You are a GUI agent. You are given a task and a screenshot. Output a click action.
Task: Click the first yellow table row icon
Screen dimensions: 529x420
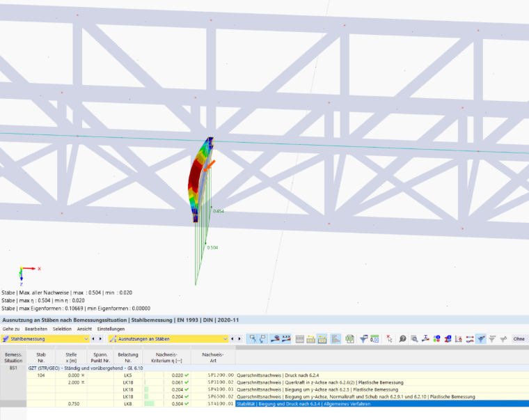point(310,339)
